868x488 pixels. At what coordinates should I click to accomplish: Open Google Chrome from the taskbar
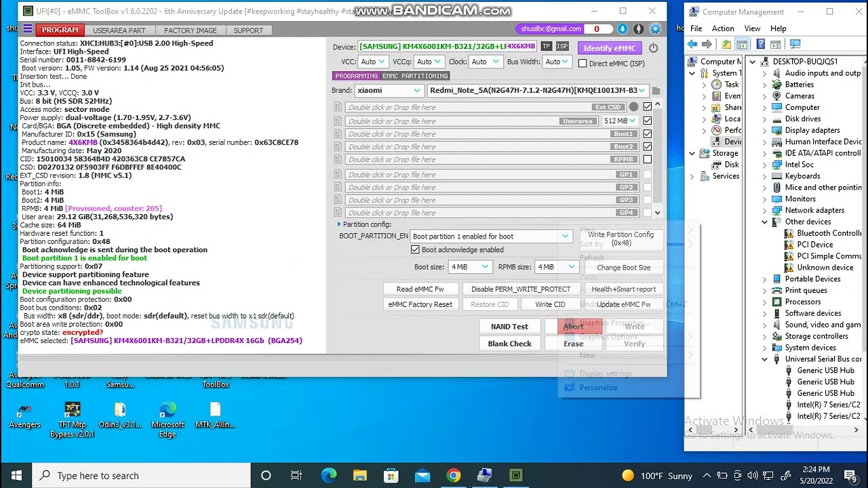tap(454, 475)
